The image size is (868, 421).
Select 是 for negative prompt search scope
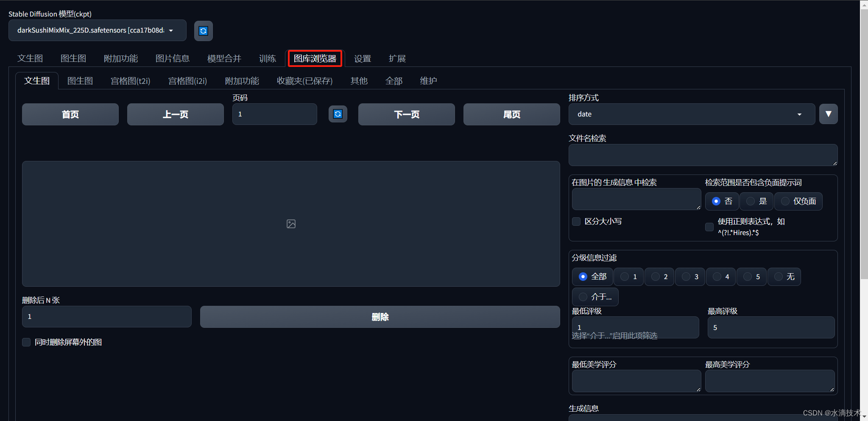coord(756,201)
